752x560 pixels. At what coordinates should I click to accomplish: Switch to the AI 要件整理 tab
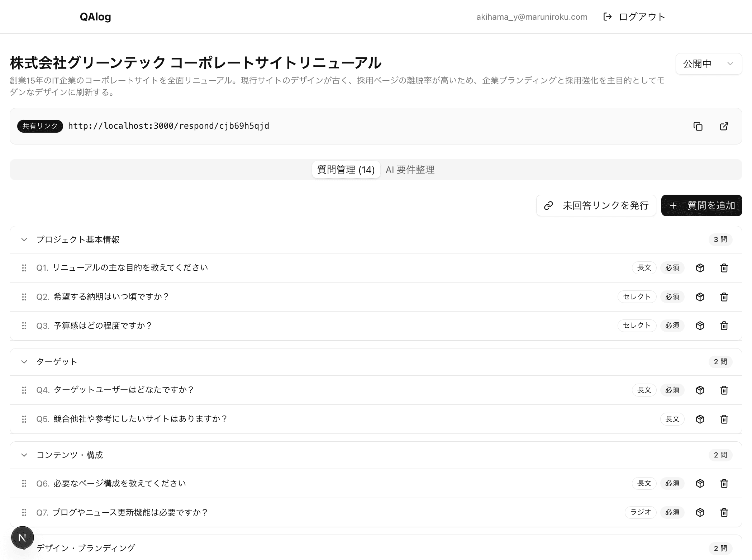(410, 169)
